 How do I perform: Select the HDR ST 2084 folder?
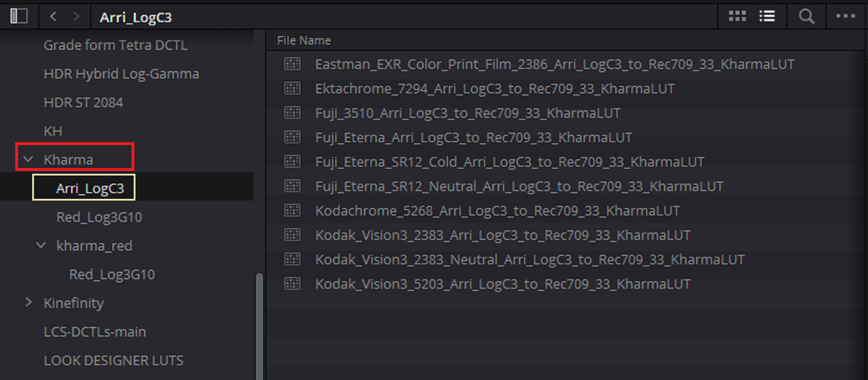(83, 102)
